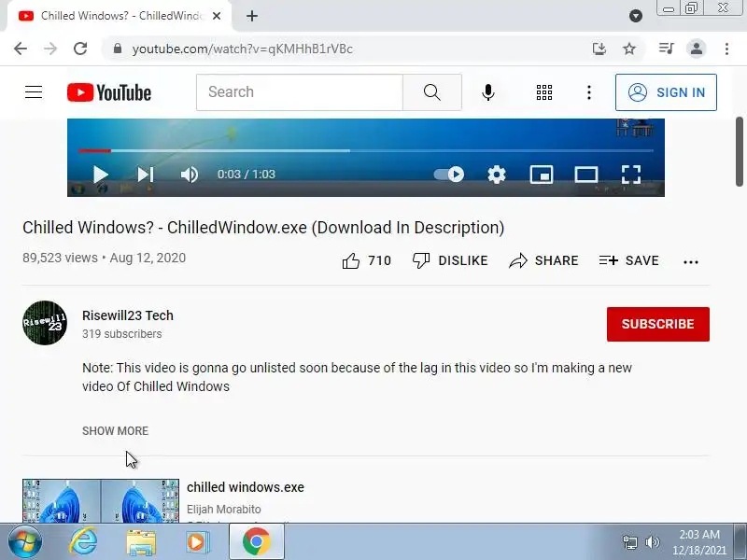Play the video
Image resolution: width=747 pixels, height=560 pixels.
100,175
